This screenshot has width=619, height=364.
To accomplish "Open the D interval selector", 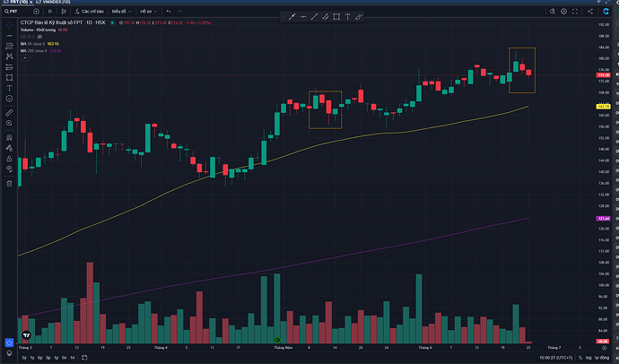I will tap(49, 12).
